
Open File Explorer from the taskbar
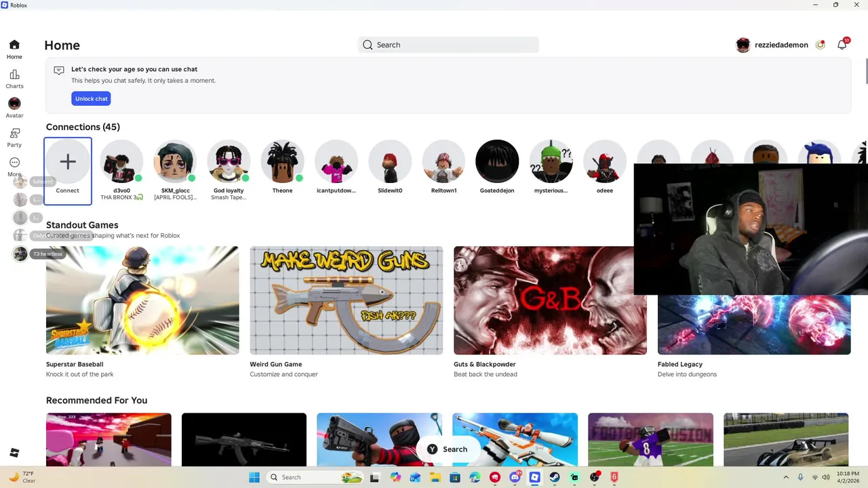[x=435, y=477]
